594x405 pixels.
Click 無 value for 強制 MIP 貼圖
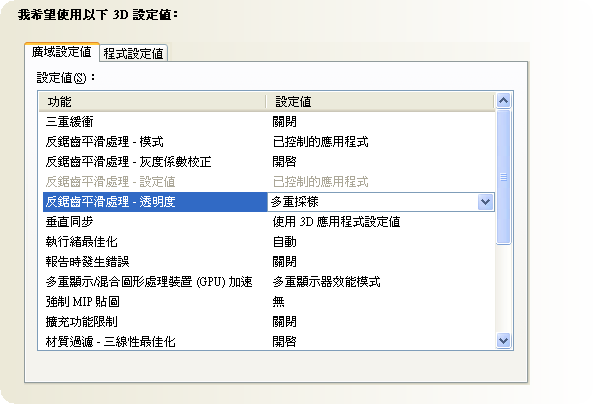(278, 302)
